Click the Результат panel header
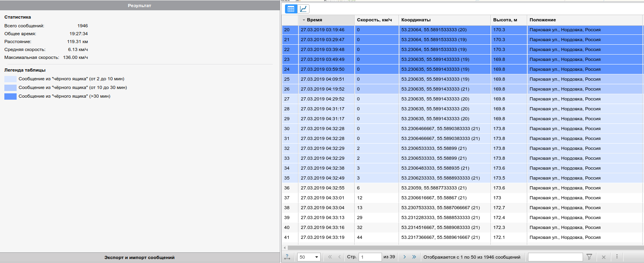Viewport: 644px width, 263px height. [139, 6]
